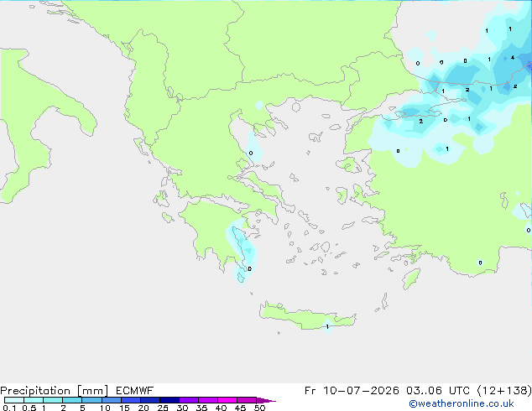Select the 15 mm legend color box
This screenshot has height=411, width=532.
tap(130, 400)
